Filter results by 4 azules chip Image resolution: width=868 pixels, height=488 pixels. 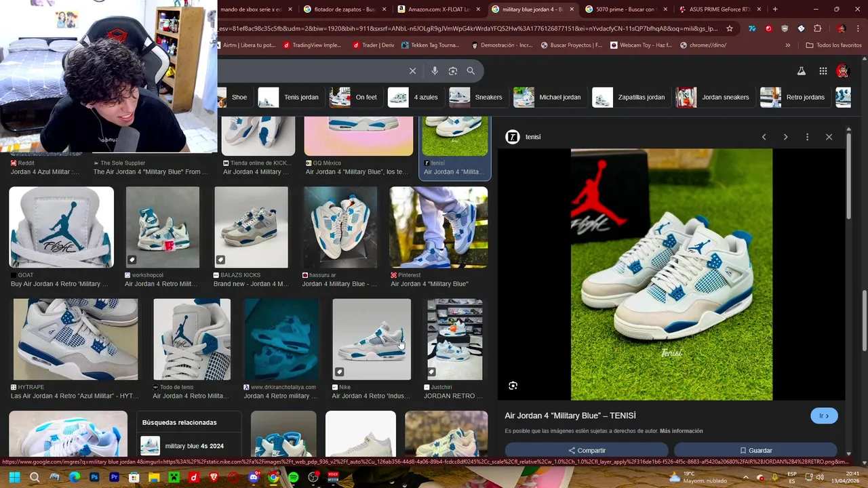coord(415,97)
